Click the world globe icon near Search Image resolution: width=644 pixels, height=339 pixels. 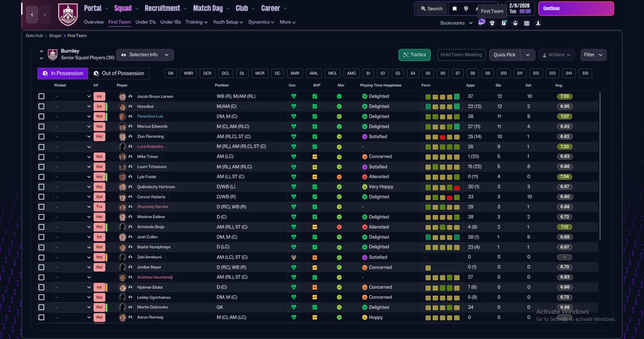pos(466,9)
